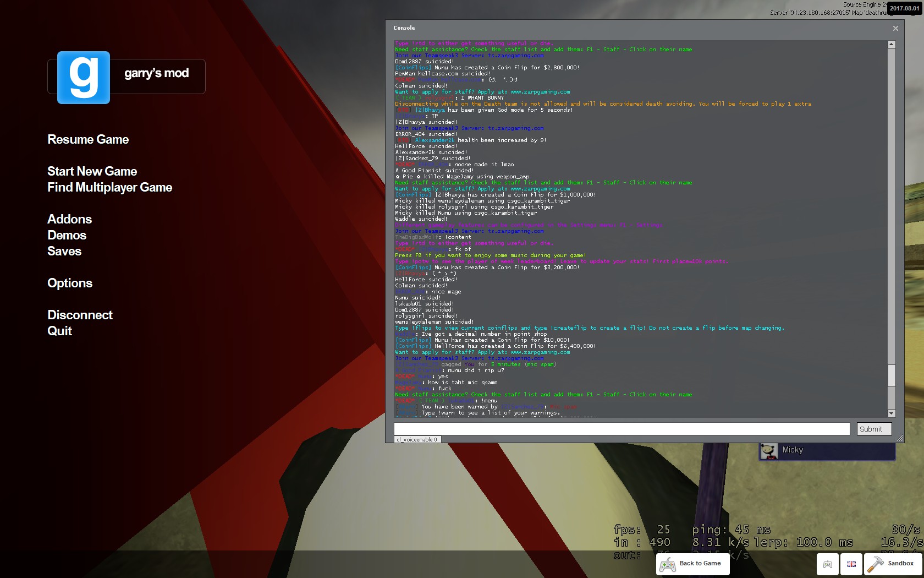Screen dimensions: 924x578
Task: Choose Resume Game from menu
Action: click(88, 140)
